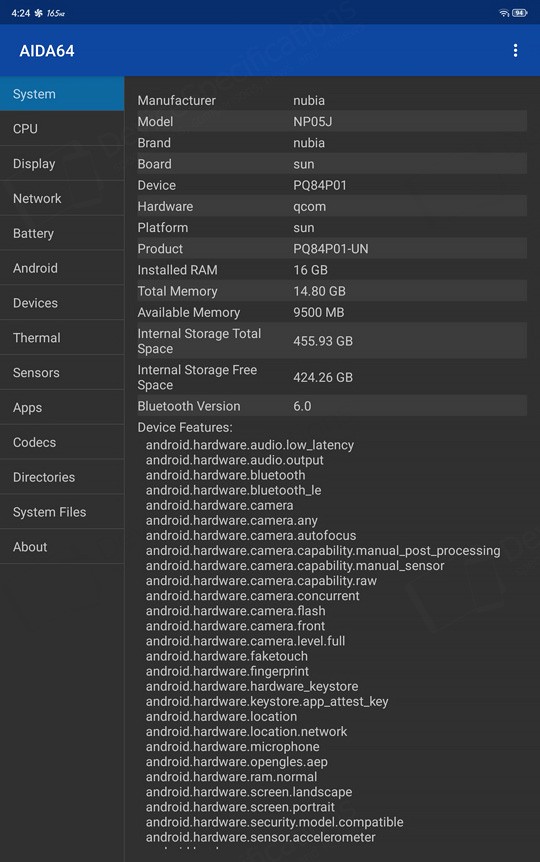This screenshot has height=862, width=540.
Task: Tap android.hardware.camera.capability.raw line
Action: (x=261, y=581)
